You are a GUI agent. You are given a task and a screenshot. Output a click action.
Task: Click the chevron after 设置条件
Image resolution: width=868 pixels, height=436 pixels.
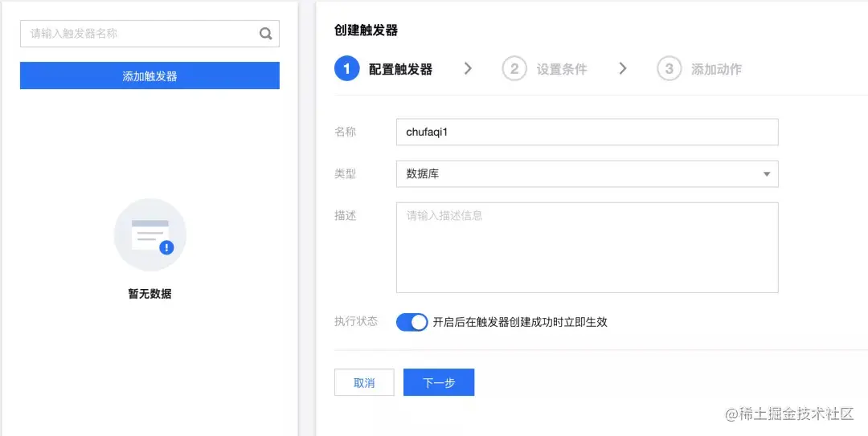(623, 68)
